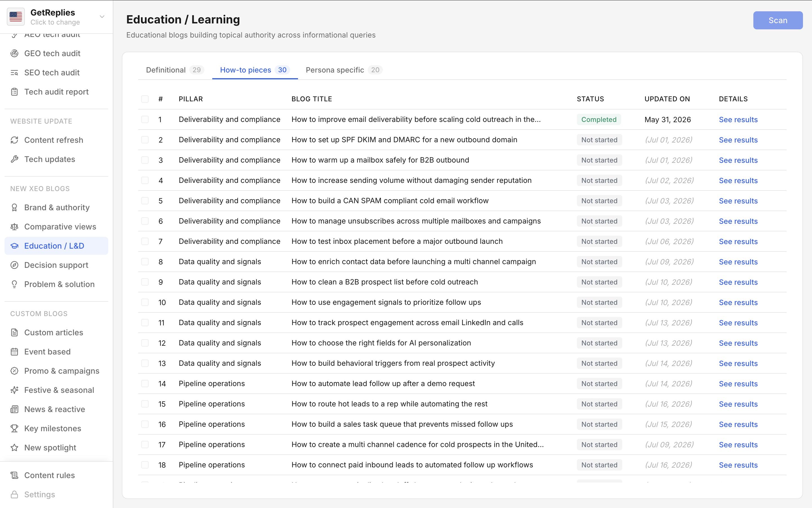Click the Brand & authority badge icon
This screenshot has height=508, width=812.
coord(14,208)
